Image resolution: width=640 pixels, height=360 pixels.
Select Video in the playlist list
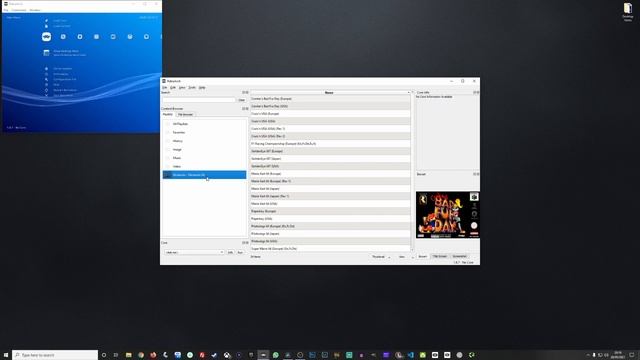204,167
